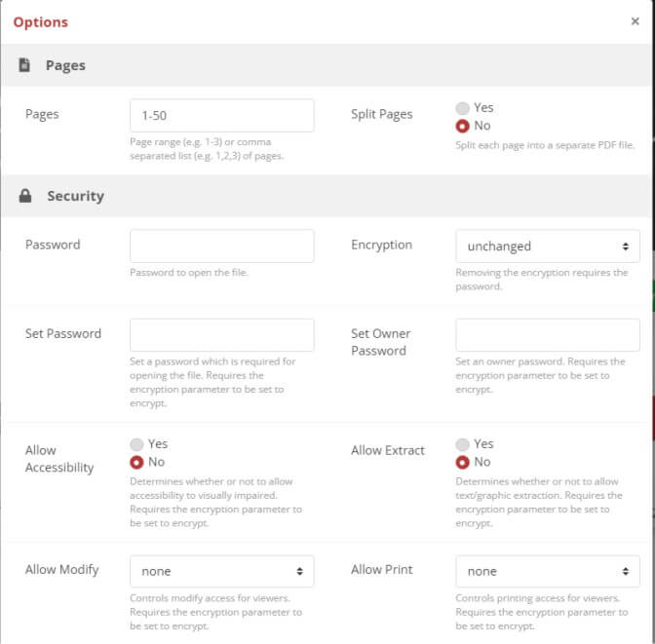The image size is (655, 644).
Task: Click the Pages range input field
Action: pos(222,116)
